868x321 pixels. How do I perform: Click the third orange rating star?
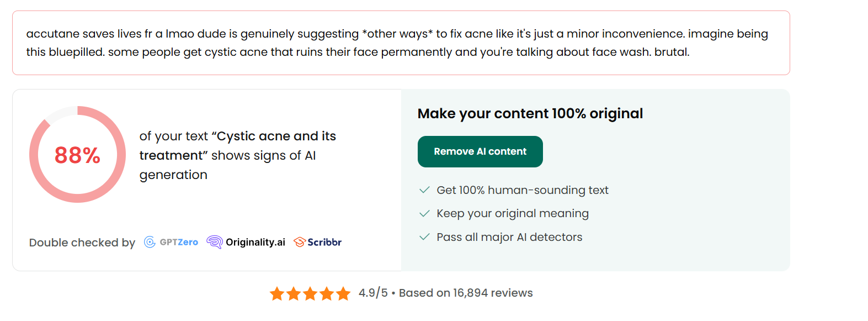310,293
